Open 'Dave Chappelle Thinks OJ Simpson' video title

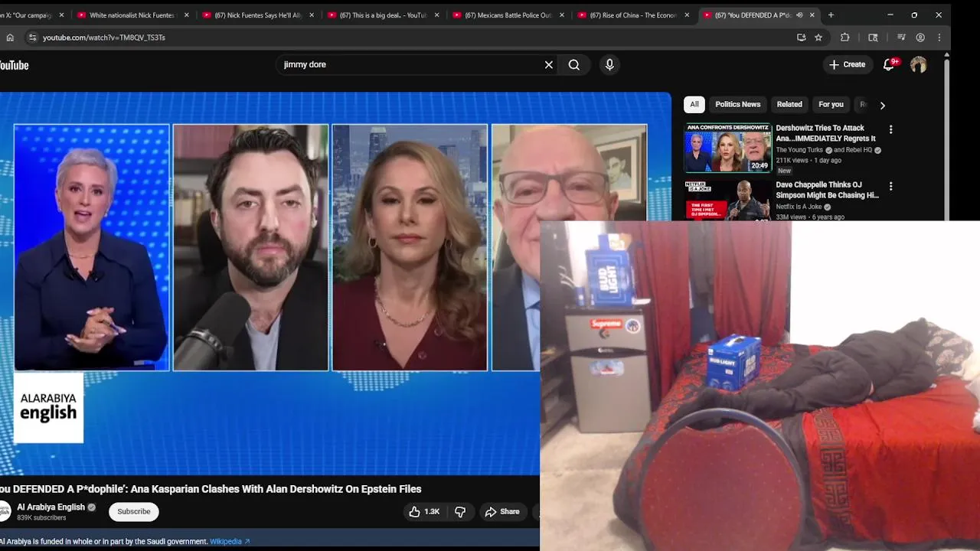click(827, 191)
